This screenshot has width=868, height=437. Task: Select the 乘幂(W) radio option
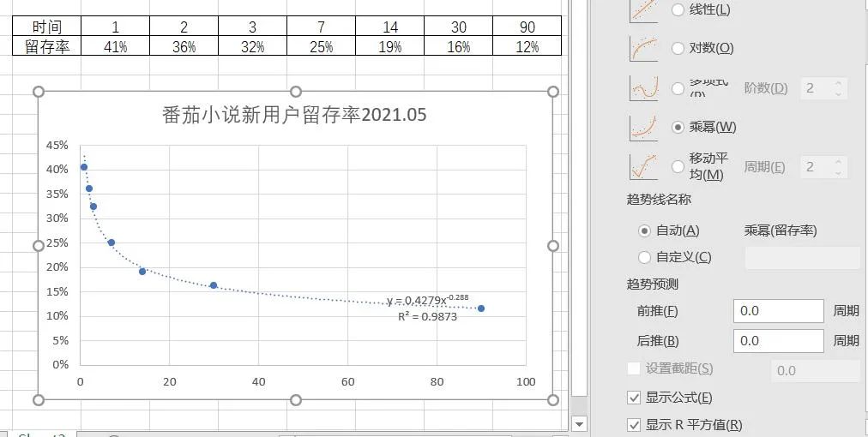(x=678, y=127)
